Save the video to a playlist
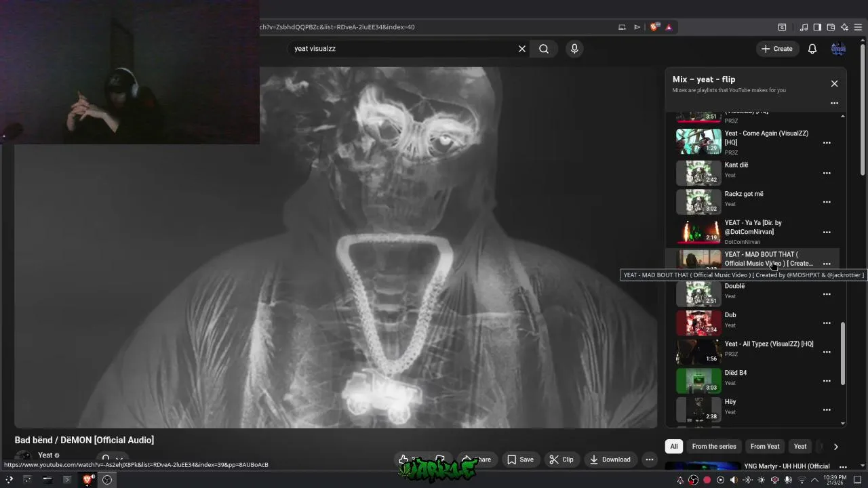This screenshot has height=488, width=868. (x=520, y=460)
